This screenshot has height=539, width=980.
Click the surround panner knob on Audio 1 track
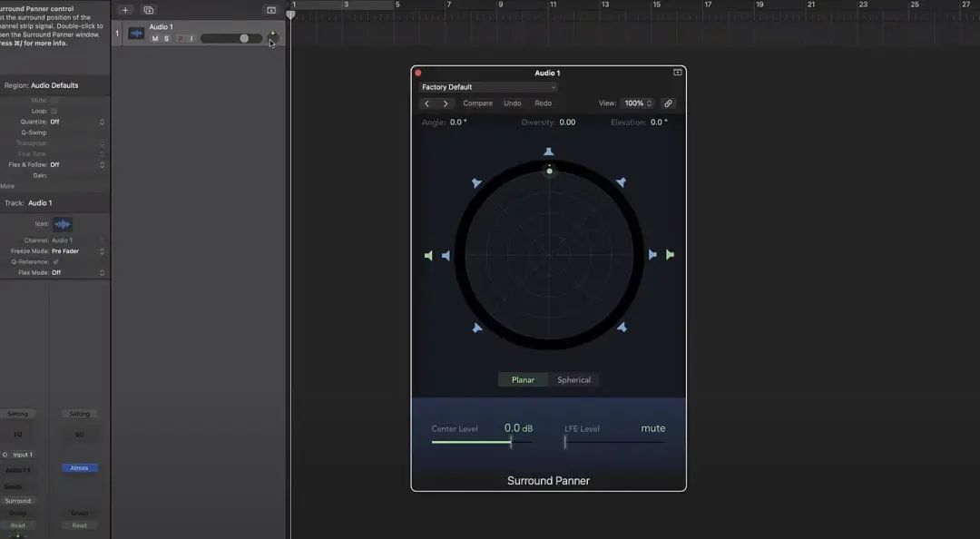(272, 37)
